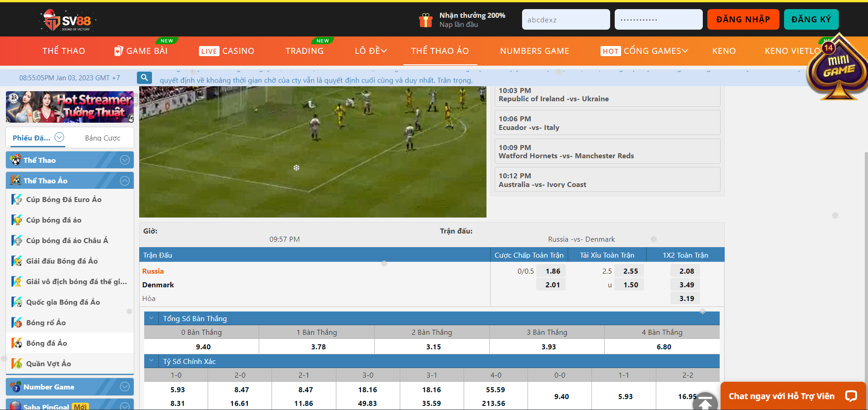This screenshot has width=868, height=410.
Task: Focus the password input field
Action: 659,20
